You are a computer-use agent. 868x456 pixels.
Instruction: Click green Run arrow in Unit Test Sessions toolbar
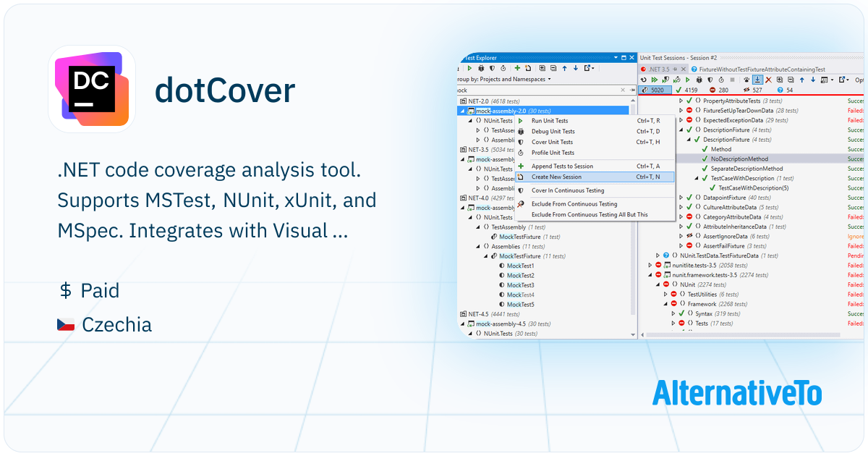coord(688,80)
